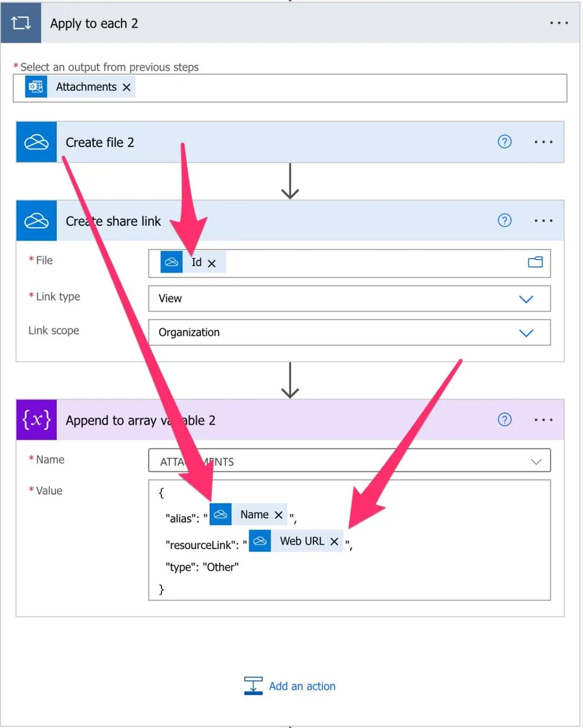The image size is (583, 728).
Task: Click inside the Select an output field
Action: (x=350, y=88)
